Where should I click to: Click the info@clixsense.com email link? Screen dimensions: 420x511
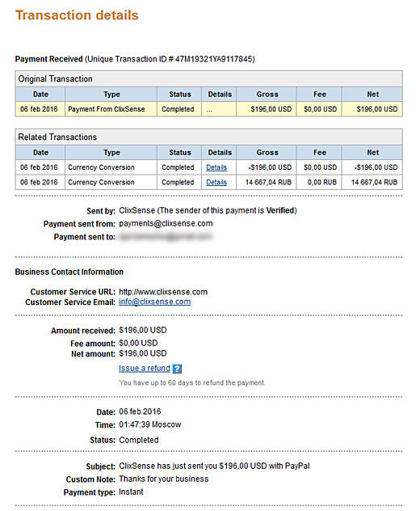154,302
